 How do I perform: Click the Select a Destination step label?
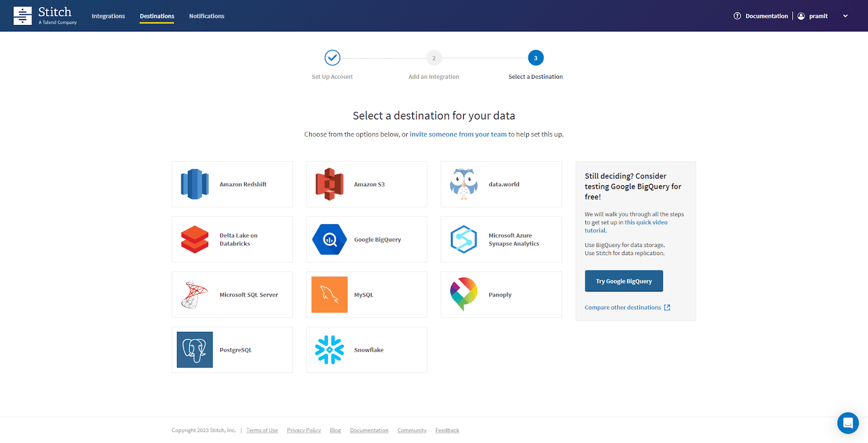tap(535, 77)
